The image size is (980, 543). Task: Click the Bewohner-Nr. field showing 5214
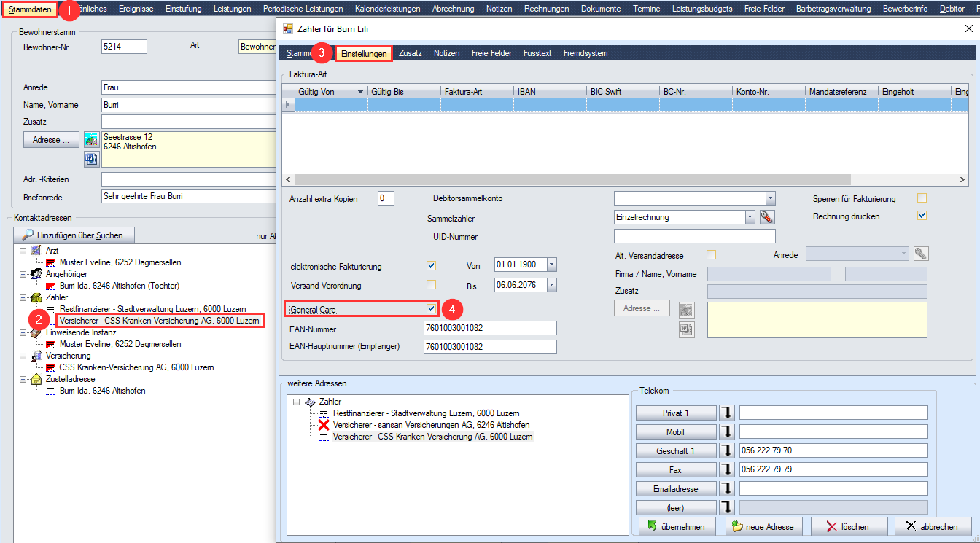click(x=124, y=47)
